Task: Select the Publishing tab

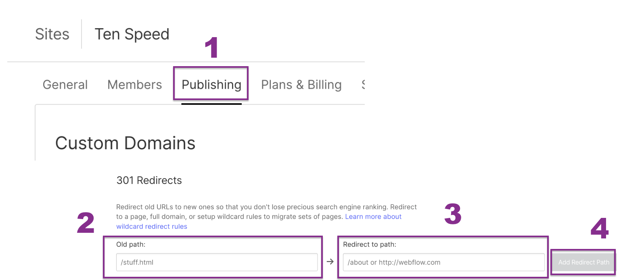Action: coord(211,85)
